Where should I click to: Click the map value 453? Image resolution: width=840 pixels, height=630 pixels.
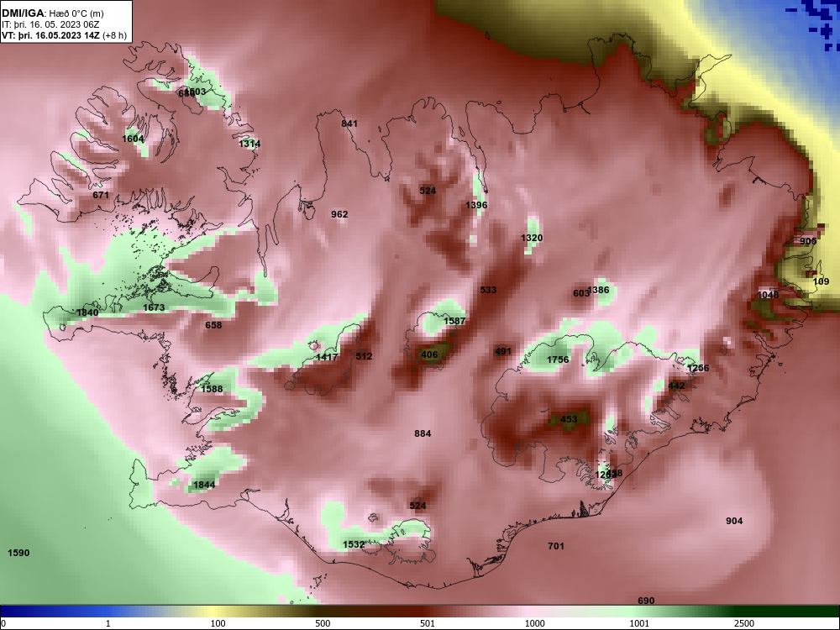click(569, 419)
